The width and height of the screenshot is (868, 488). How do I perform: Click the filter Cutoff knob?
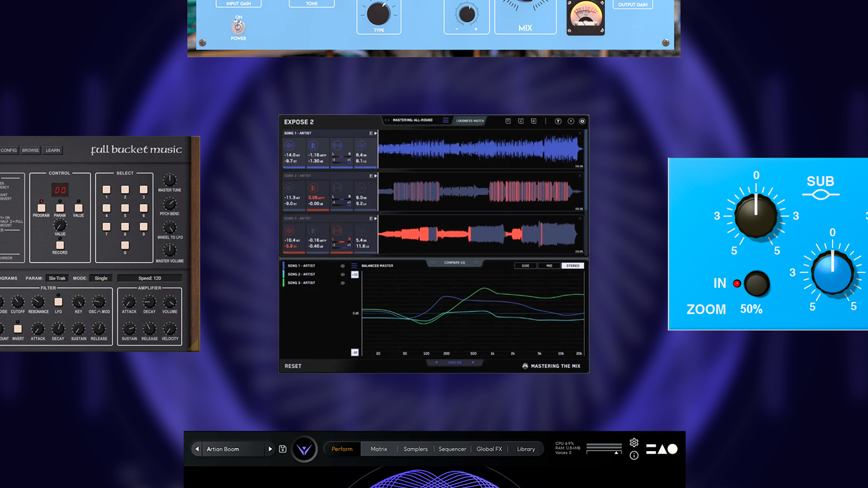click(x=18, y=302)
